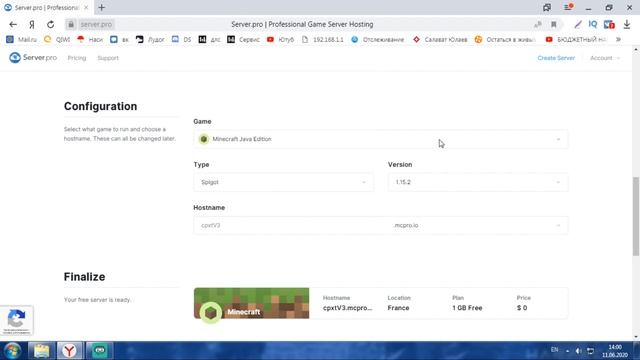640x360 pixels.
Task: Open the extension icon with red badge
Action: pos(609,24)
